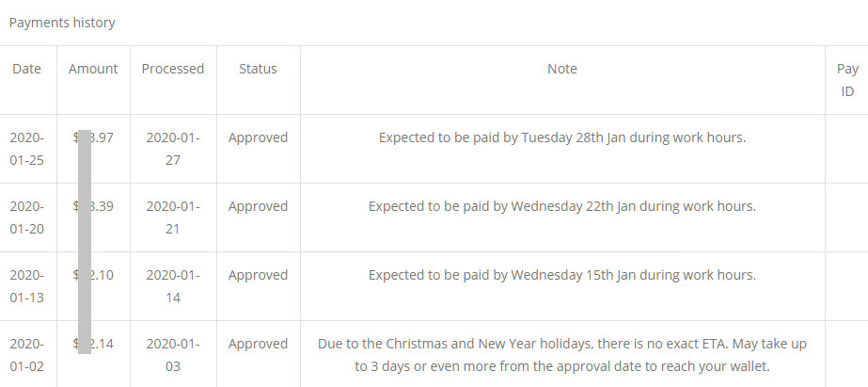Click the Payments history heading
This screenshot has height=387, width=868.
(x=62, y=23)
